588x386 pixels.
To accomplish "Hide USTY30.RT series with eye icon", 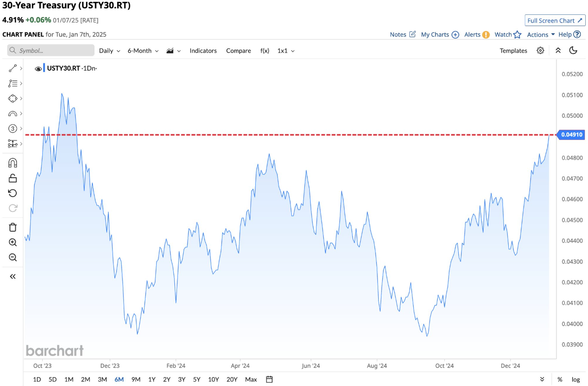I will (38, 68).
